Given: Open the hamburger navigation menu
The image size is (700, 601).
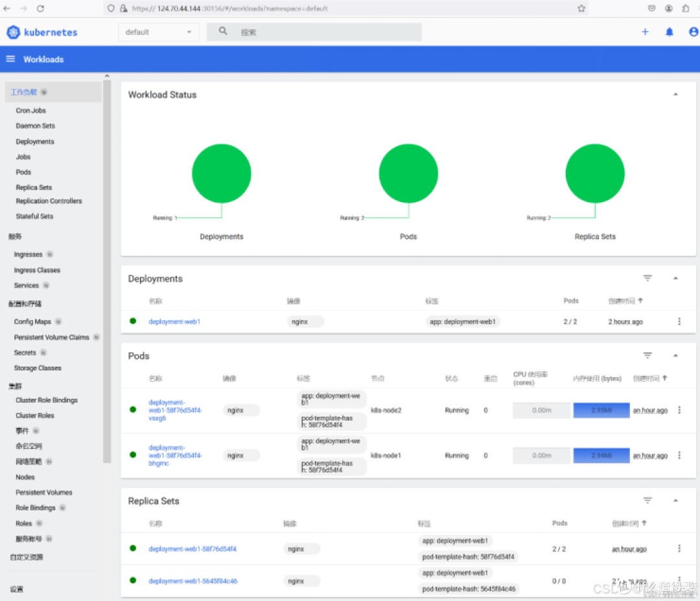Looking at the screenshot, I should (x=10, y=59).
